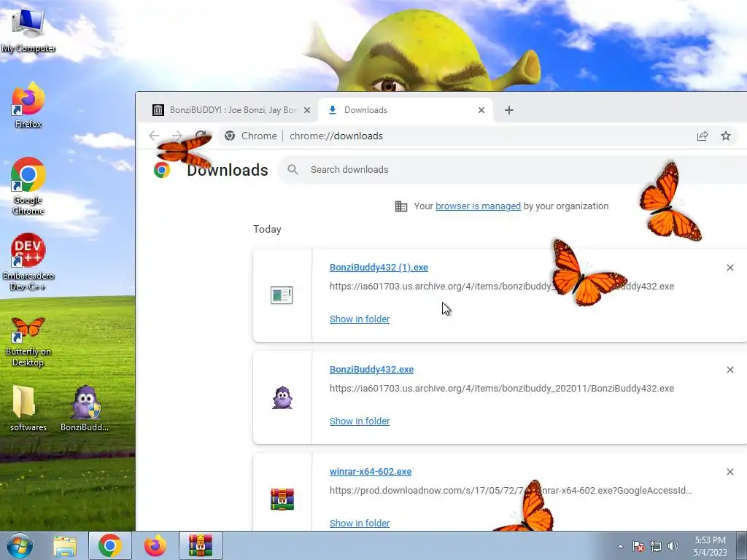Viewport: 747px width, 560px height.
Task: Click Chrome logo beside Downloads heading
Action: (162, 170)
